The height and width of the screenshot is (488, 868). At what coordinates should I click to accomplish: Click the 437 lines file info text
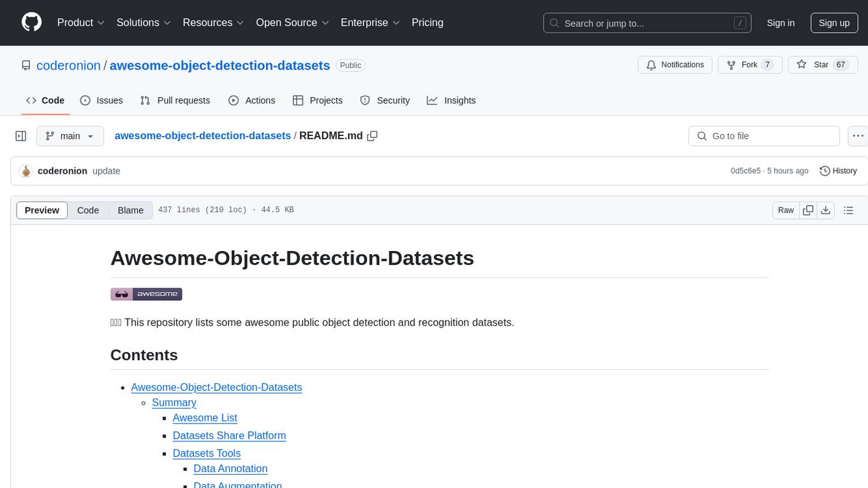pyautogui.click(x=226, y=210)
